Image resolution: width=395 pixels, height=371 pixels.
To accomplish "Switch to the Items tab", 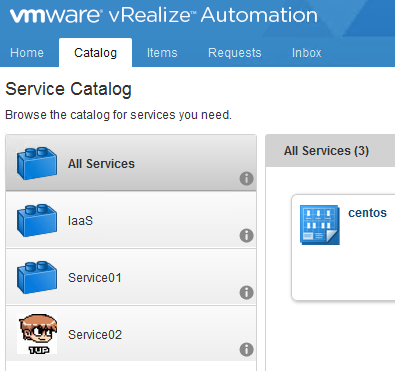I will [x=162, y=53].
